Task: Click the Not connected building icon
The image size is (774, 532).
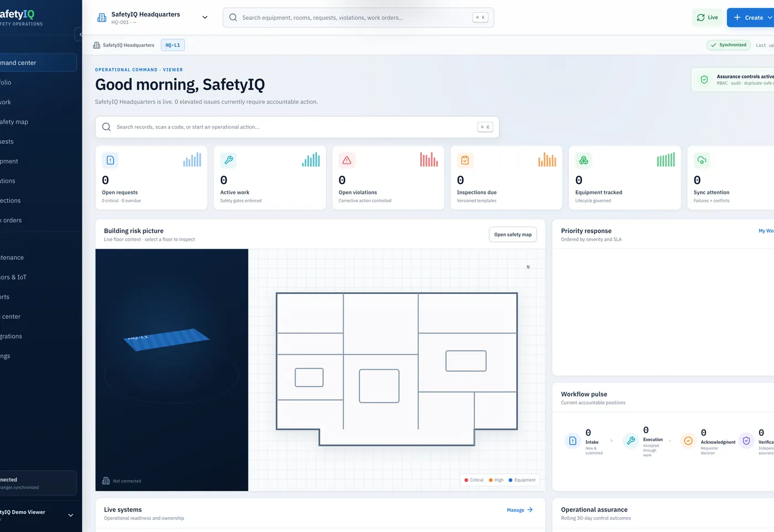Action: pyautogui.click(x=106, y=481)
